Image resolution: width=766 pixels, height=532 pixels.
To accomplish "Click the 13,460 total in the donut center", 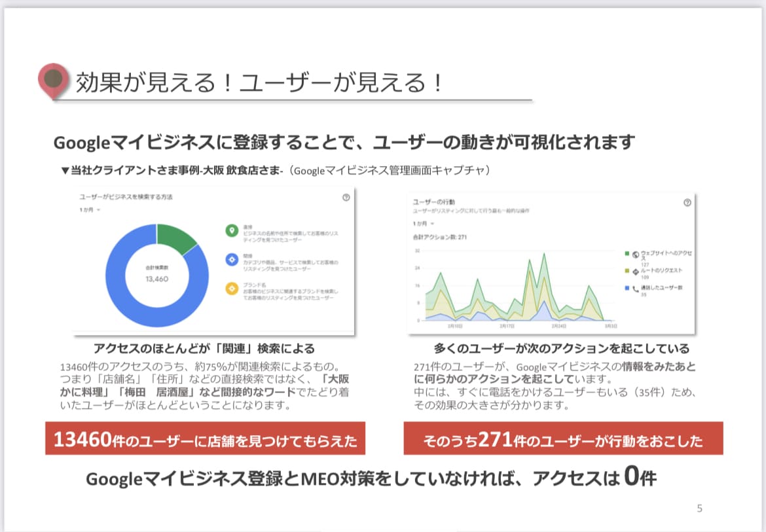I will (x=157, y=279).
